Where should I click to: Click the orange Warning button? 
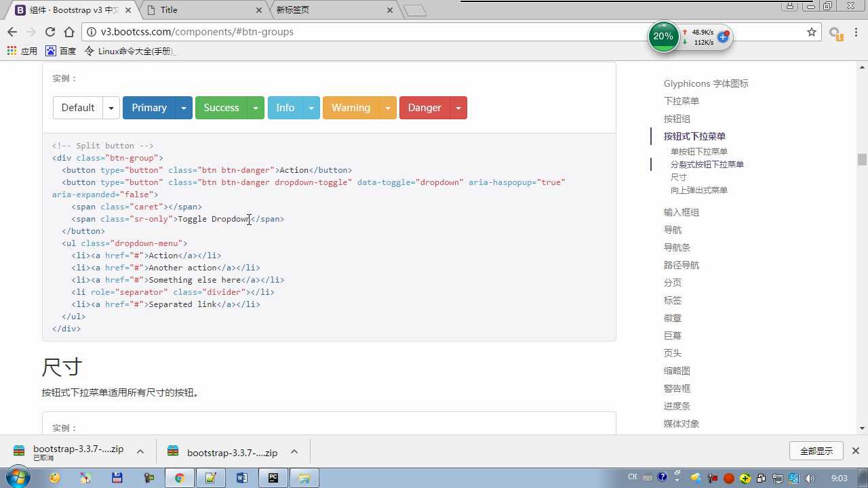pos(351,108)
